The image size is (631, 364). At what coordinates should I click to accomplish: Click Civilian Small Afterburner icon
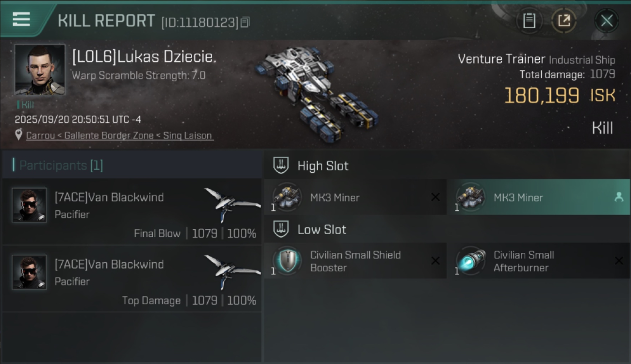pyautogui.click(x=471, y=261)
